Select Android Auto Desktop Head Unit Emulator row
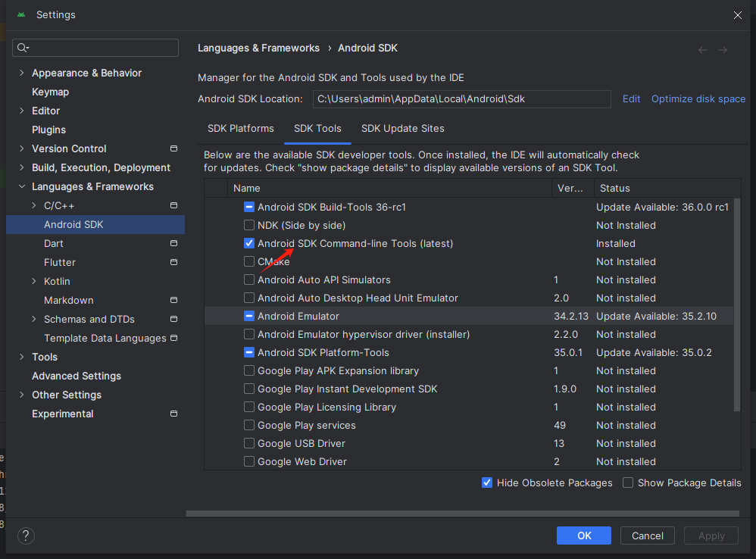Image resolution: width=756 pixels, height=559 pixels. [x=469, y=298]
